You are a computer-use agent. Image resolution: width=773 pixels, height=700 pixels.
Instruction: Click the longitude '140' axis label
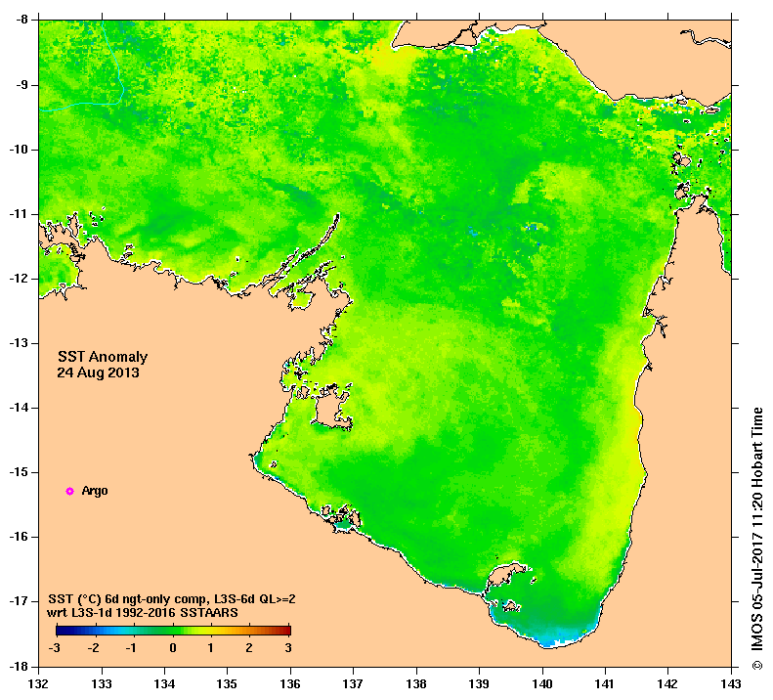pos(542,683)
